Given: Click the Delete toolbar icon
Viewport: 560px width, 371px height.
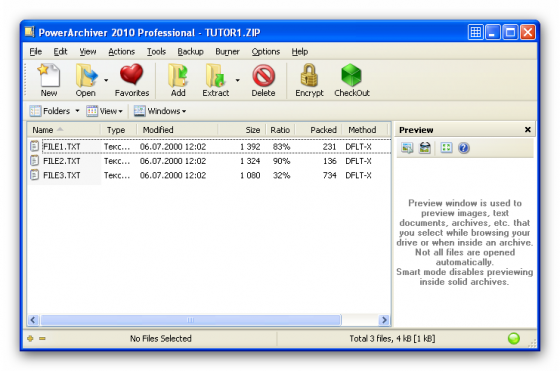Looking at the screenshot, I should (x=264, y=75).
